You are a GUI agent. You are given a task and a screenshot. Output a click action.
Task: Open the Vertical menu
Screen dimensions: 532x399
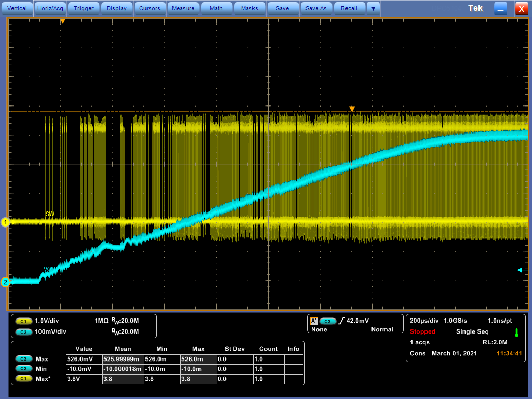coord(17,8)
